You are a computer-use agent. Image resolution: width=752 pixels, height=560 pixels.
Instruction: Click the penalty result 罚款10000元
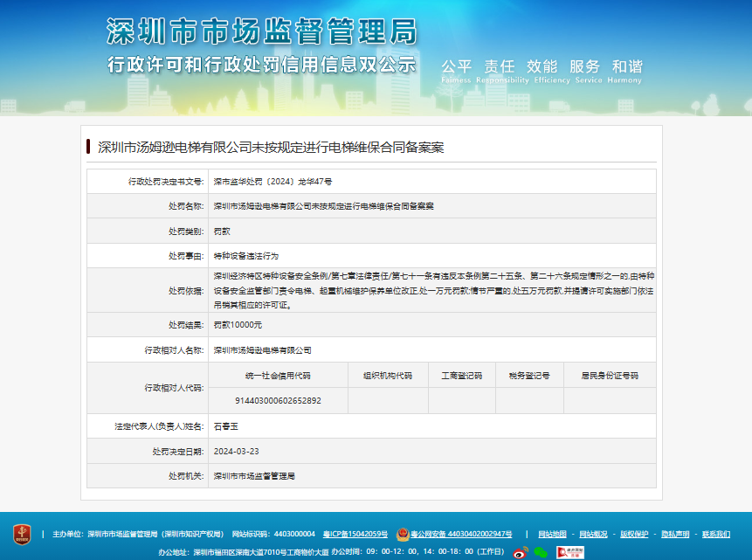(x=238, y=325)
